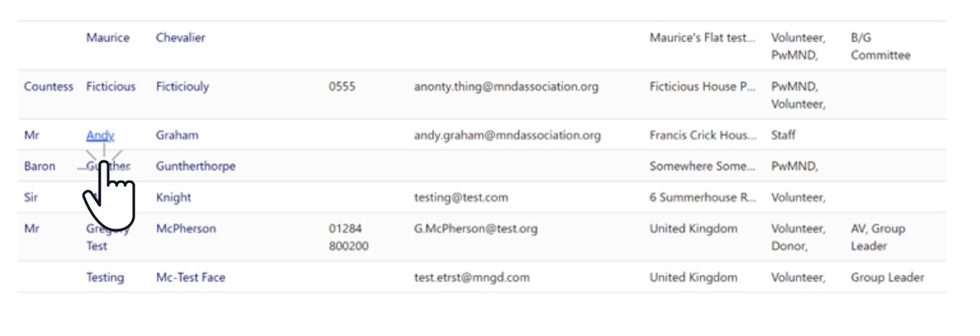Click email anonty.thing@mndassociation.org

point(506,86)
